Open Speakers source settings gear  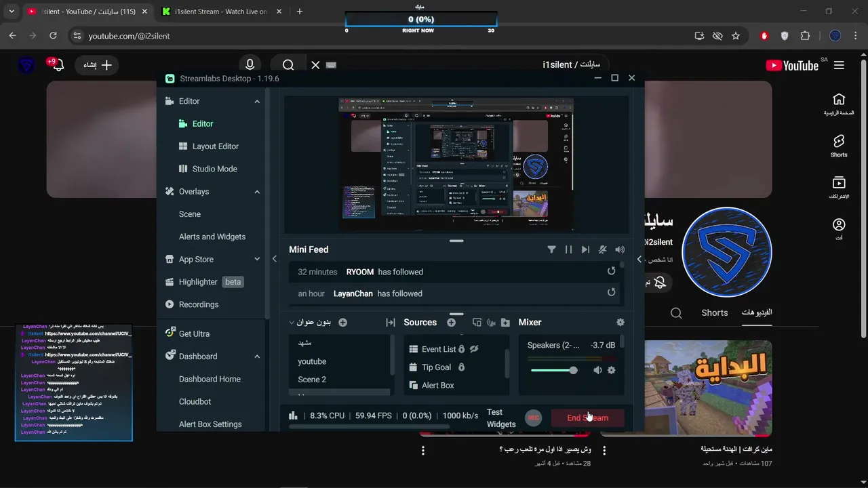tap(611, 370)
